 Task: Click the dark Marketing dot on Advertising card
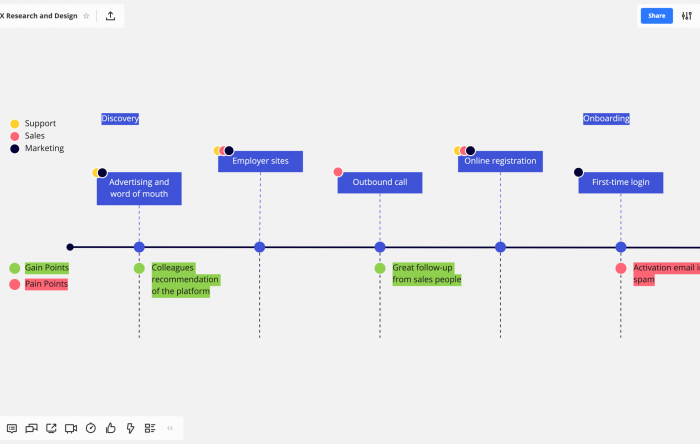pyautogui.click(x=102, y=172)
